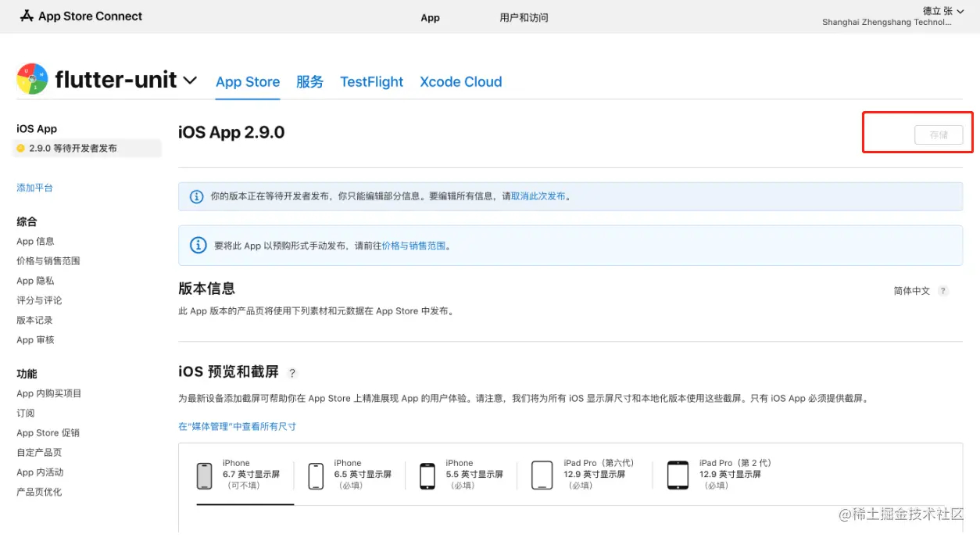Select iPhone 6.5 英寸显示屏 device icon
Viewport: 980px width, 538px height.
[316, 475]
